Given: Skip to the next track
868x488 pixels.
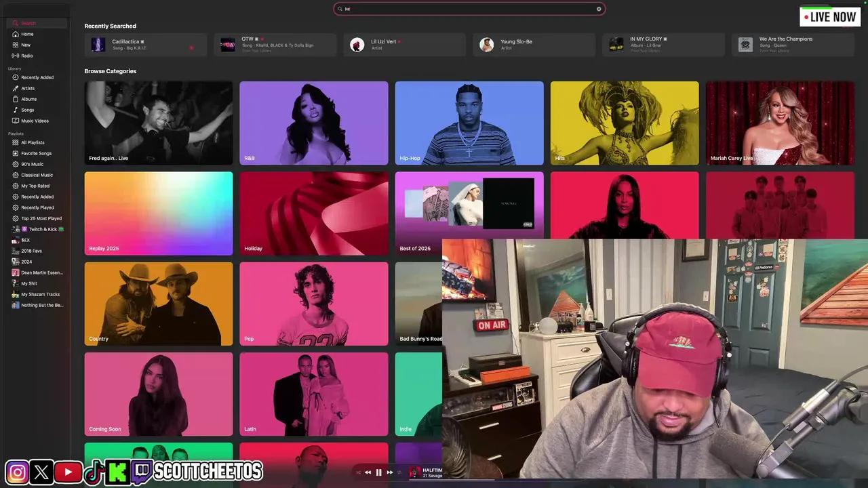Looking at the screenshot, I should 389,472.
